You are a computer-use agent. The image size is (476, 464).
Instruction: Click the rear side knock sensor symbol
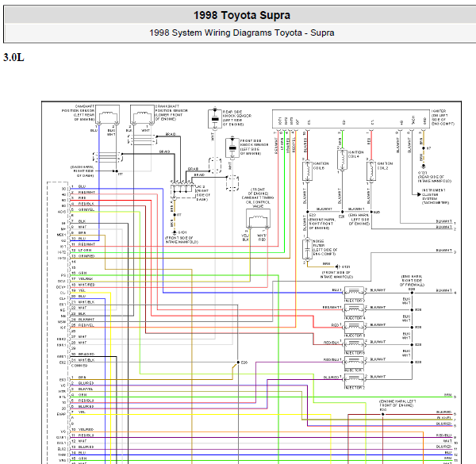pyautogui.click(x=215, y=119)
